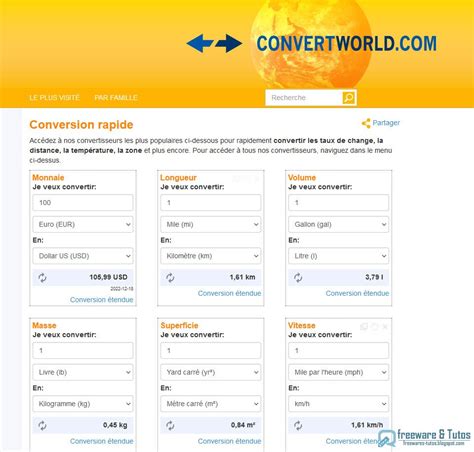
Task: Click the blue double-arrow Convertworld logo
Action: click(x=214, y=43)
